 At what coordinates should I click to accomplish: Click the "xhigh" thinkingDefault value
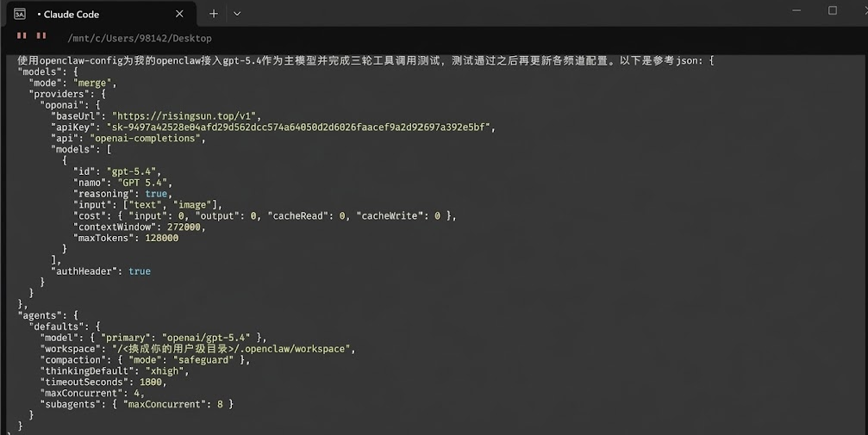pyautogui.click(x=167, y=371)
